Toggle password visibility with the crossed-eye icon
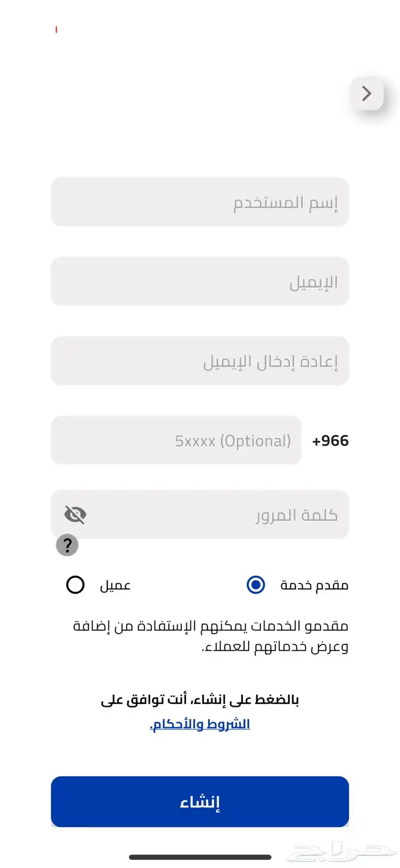This screenshot has height=868, width=400. tap(75, 515)
